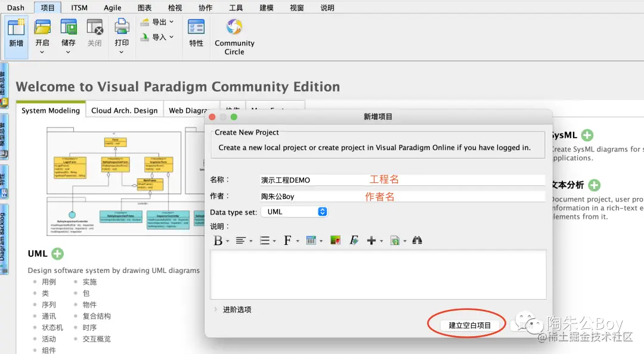Click the insert image icon
Image resolution: width=644 pixels, height=354 pixels.
coord(336,241)
